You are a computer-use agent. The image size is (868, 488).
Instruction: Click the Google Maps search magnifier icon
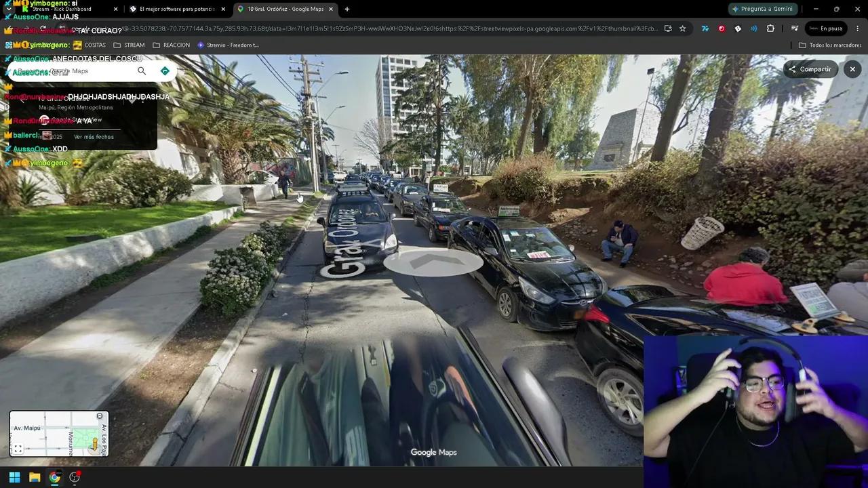[x=142, y=70]
